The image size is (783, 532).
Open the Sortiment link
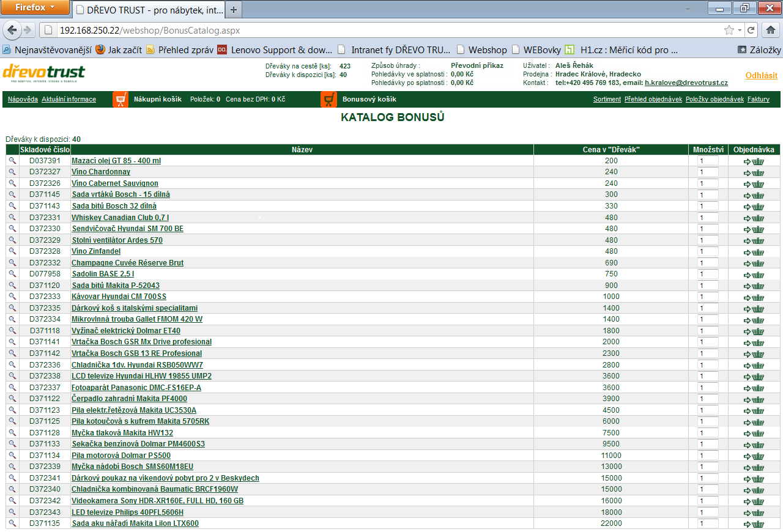click(607, 99)
